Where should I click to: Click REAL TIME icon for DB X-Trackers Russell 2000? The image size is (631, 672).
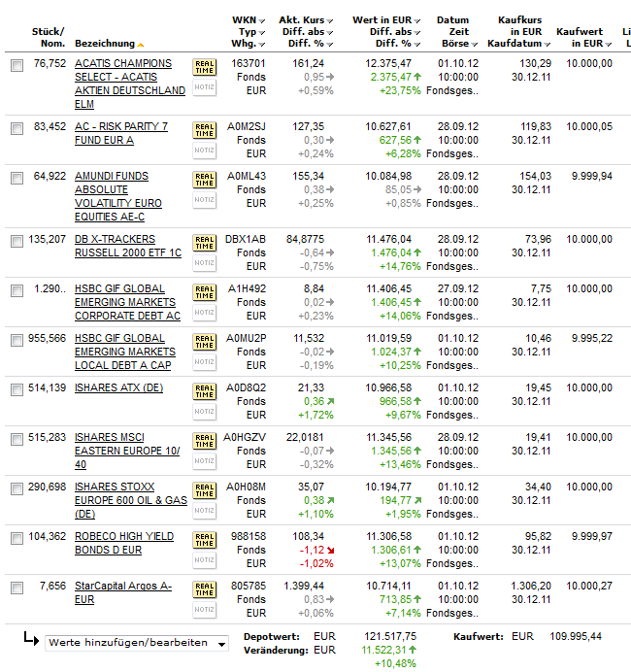pos(204,243)
